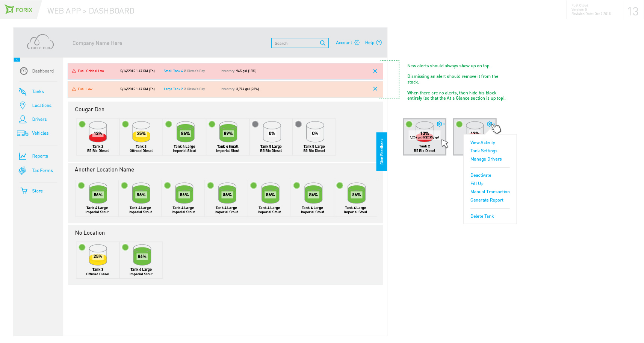Click the search magnifier icon

(x=322, y=43)
